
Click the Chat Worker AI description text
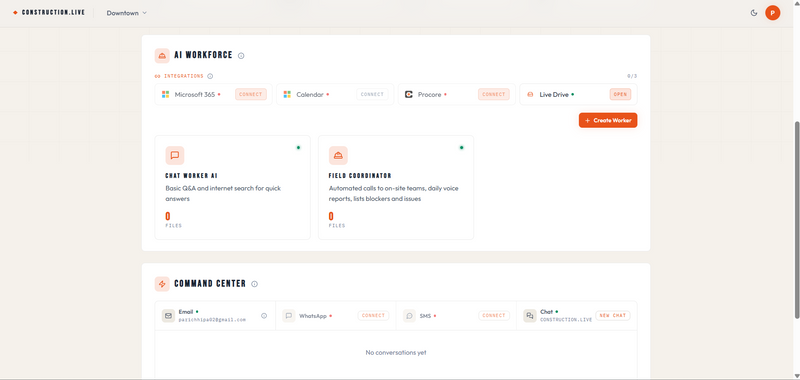[223, 193]
